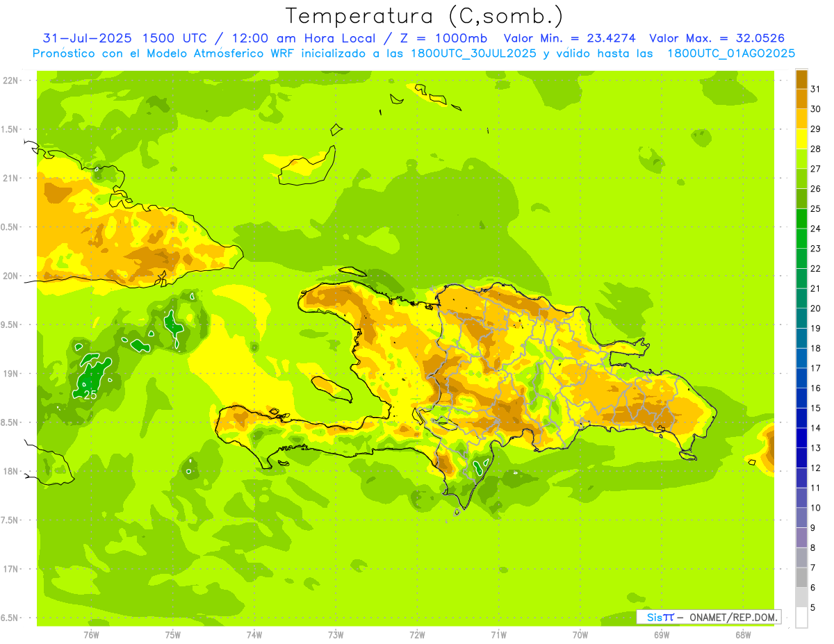Click the green swatch between 24 and 25
834x644 pixels.
pos(802,219)
